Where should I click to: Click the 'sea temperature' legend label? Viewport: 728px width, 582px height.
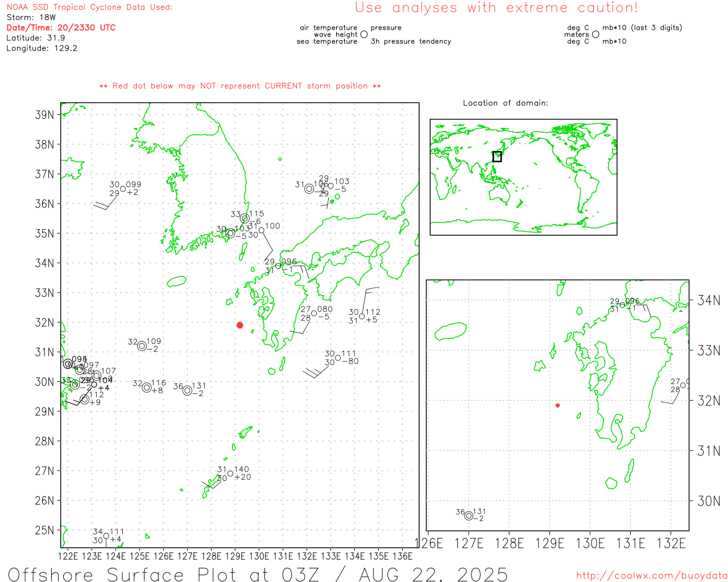[327, 41]
